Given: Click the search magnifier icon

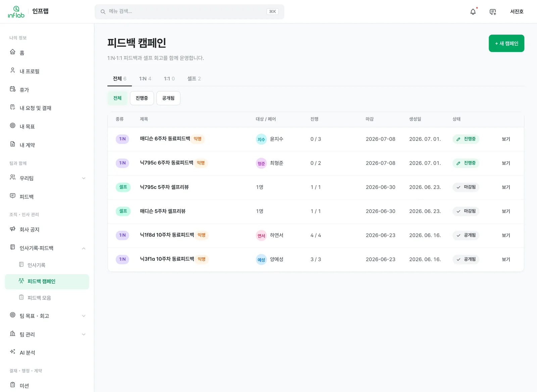Looking at the screenshot, I should click(x=103, y=12).
